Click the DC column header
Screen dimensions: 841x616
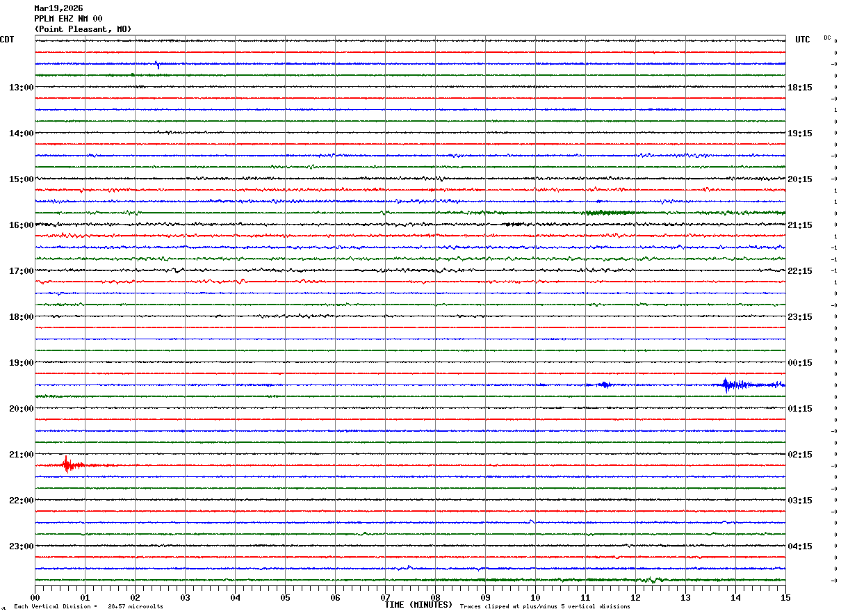point(827,38)
